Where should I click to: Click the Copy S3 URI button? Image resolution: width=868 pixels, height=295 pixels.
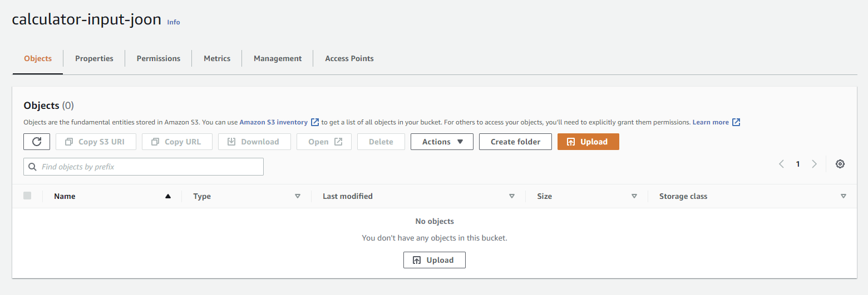pos(96,142)
